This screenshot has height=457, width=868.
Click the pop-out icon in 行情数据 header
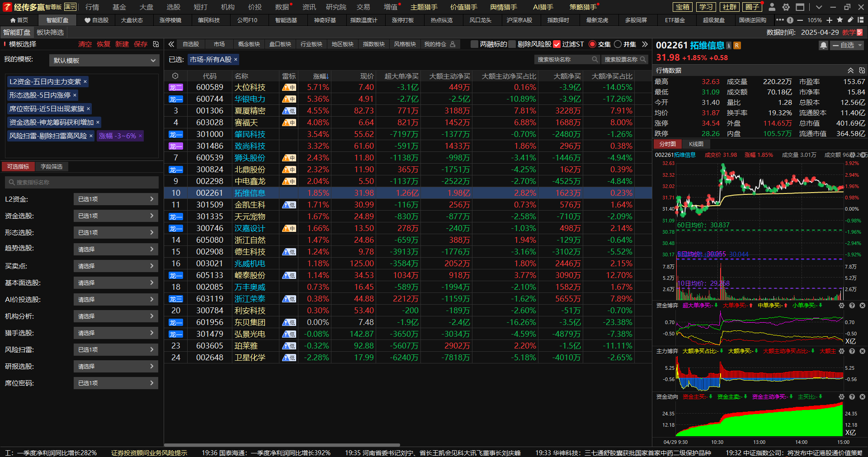click(862, 71)
